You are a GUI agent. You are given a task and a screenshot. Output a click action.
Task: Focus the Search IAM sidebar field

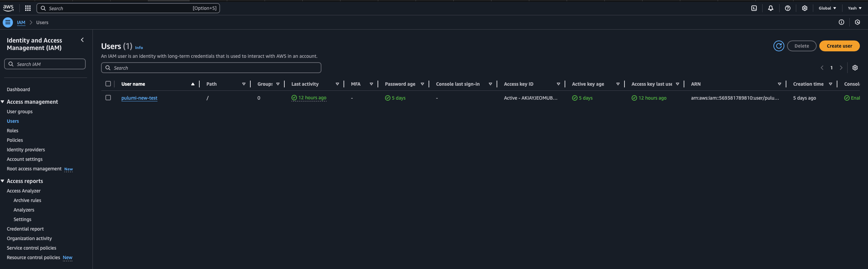(45, 64)
